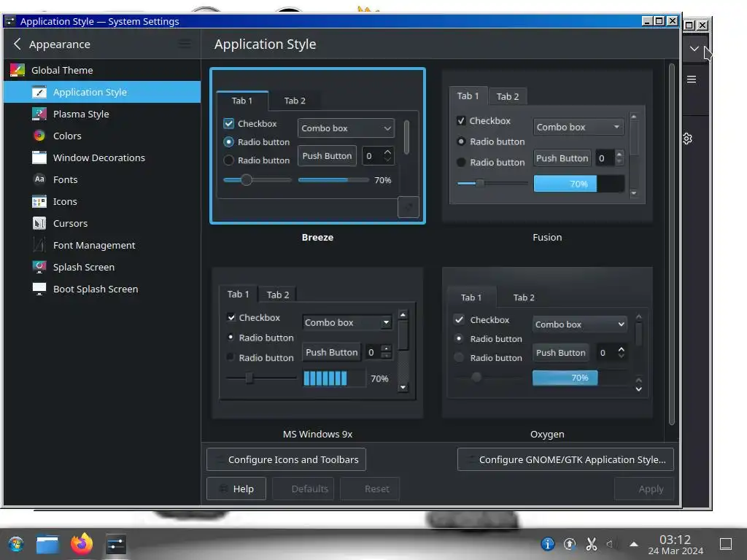Select the unselected Radio button in Fusion preview
Image resolution: width=747 pixels, height=560 pixels.
click(x=461, y=163)
